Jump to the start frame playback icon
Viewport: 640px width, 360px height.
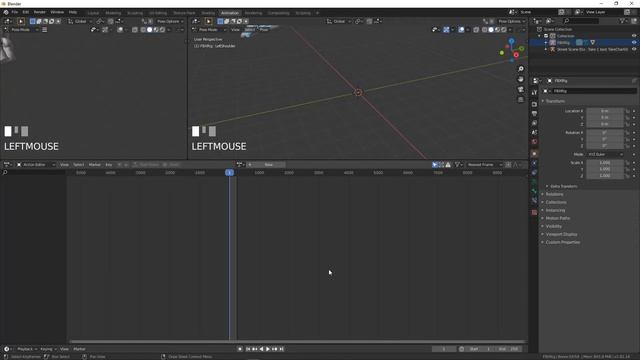point(248,349)
